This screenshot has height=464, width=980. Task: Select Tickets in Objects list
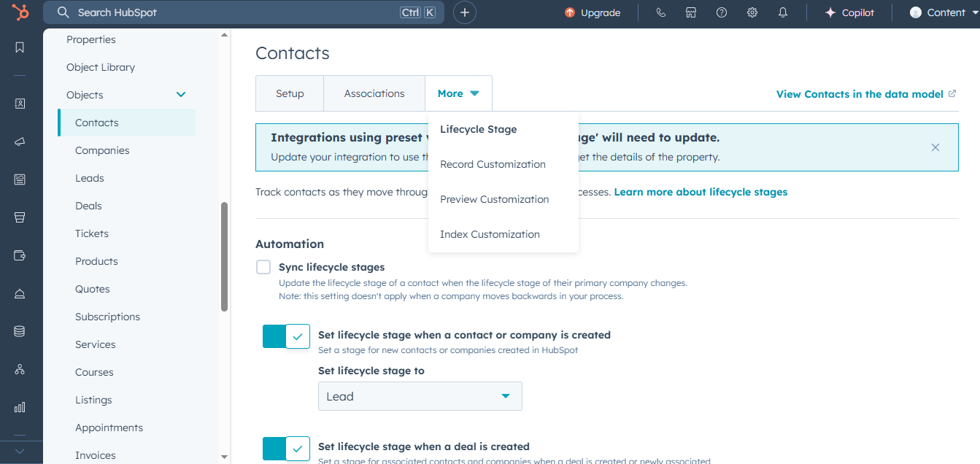pos(92,233)
